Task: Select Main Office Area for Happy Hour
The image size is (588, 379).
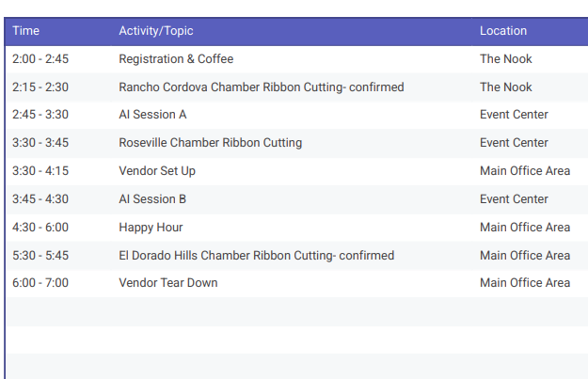Action: [524, 228]
